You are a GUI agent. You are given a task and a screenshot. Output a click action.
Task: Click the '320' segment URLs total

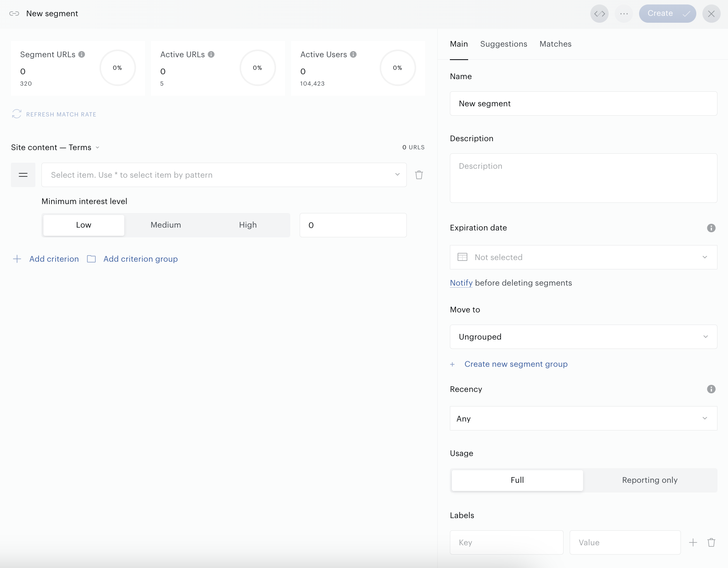tap(26, 84)
